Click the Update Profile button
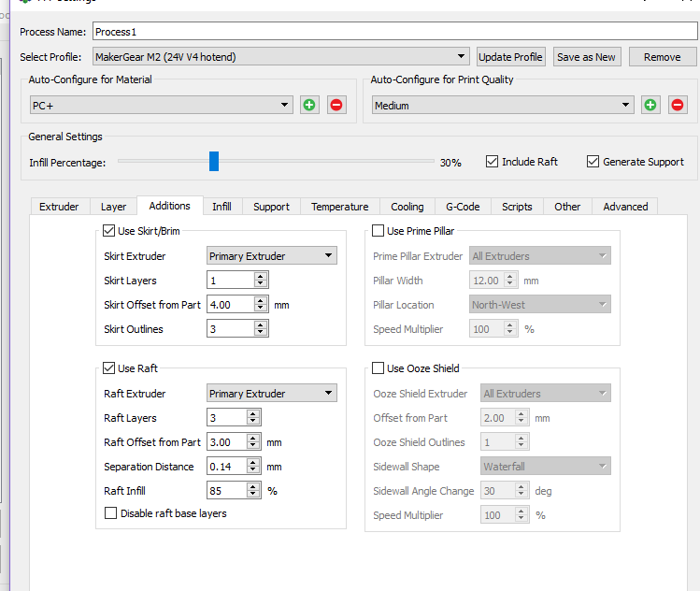This screenshot has height=591, width=700. click(x=510, y=57)
